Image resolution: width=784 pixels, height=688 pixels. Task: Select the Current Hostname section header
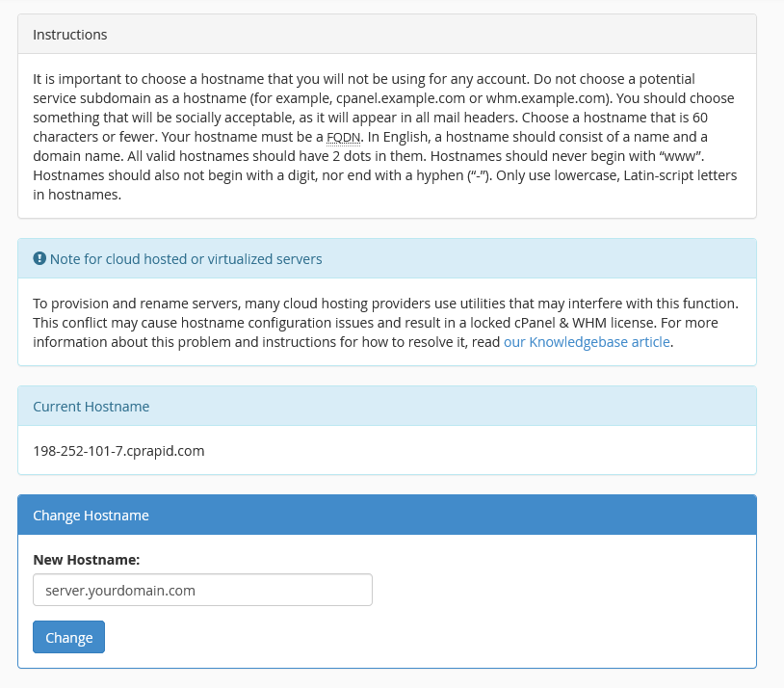[x=91, y=406]
